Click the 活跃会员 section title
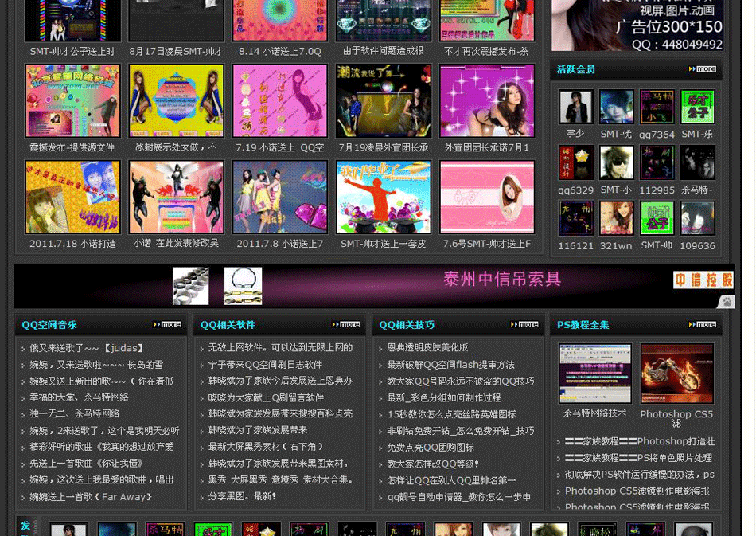This screenshot has height=536, width=756. coord(575,69)
